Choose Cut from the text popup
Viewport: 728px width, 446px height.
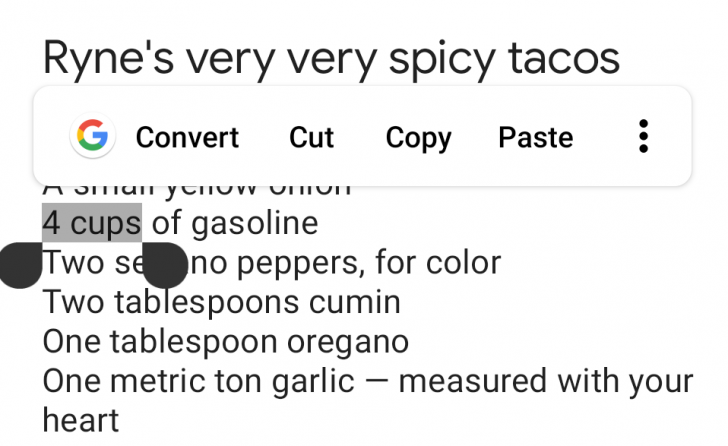click(311, 137)
